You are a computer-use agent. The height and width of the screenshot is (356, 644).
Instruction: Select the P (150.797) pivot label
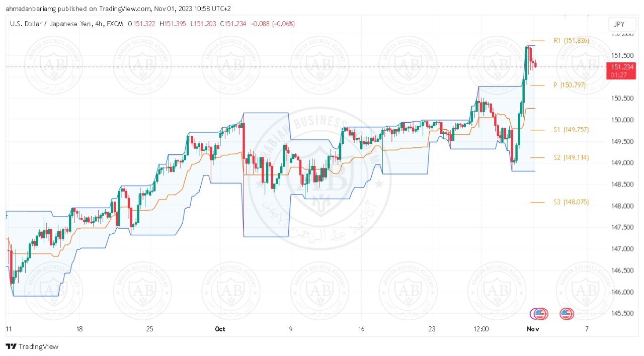pos(570,85)
